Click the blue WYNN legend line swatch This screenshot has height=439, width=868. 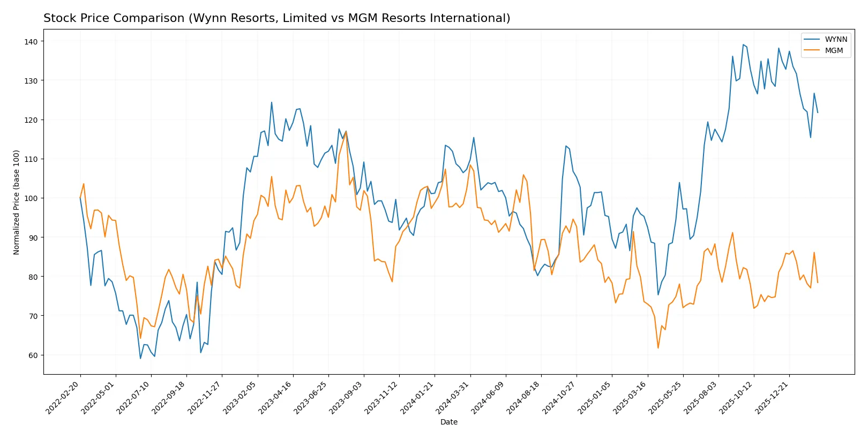point(812,39)
